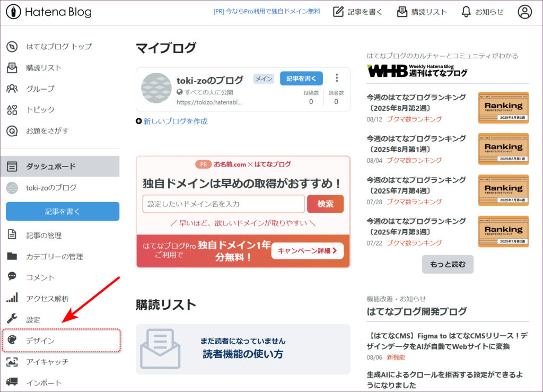543x392 pixels.
Task: Click the user account avatar icon
Action: [524, 12]
